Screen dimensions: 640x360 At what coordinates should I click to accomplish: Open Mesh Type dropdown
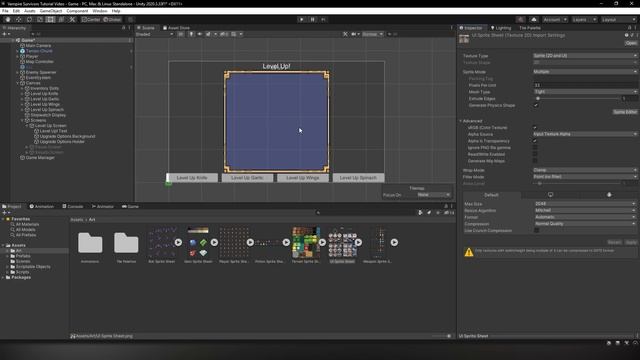point(585,92)
